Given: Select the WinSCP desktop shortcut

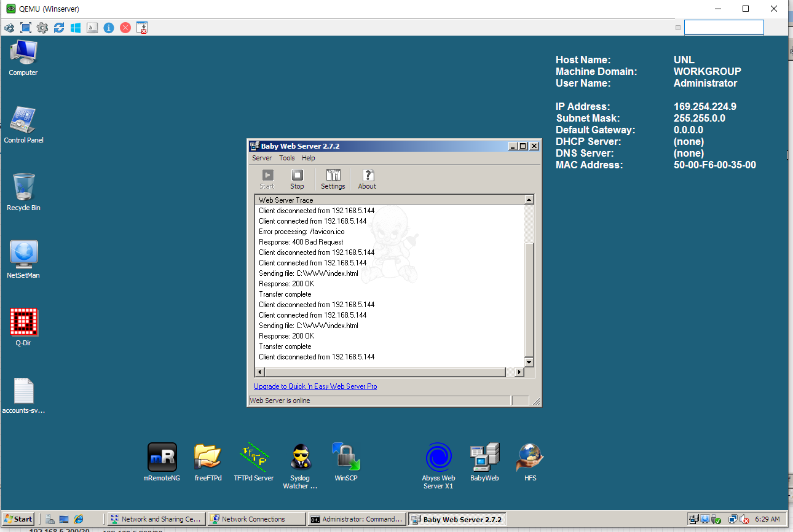Looking at the screenshot, I should (346, 463).
